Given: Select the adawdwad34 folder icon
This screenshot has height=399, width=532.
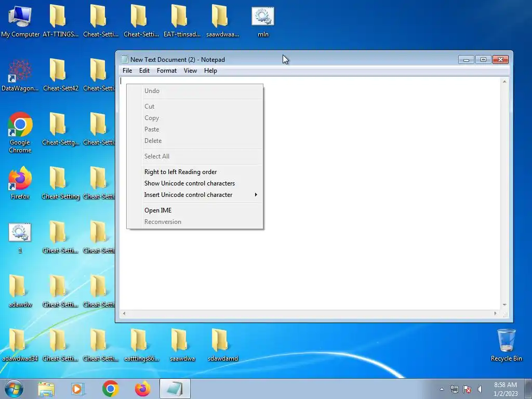Looking at the screenshot, I should (20, 345).
